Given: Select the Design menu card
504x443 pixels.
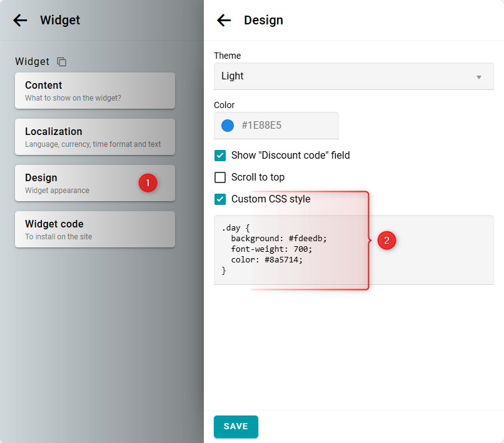Looking at the screenshot, I should pyautogui.click(x=75, y=183).
